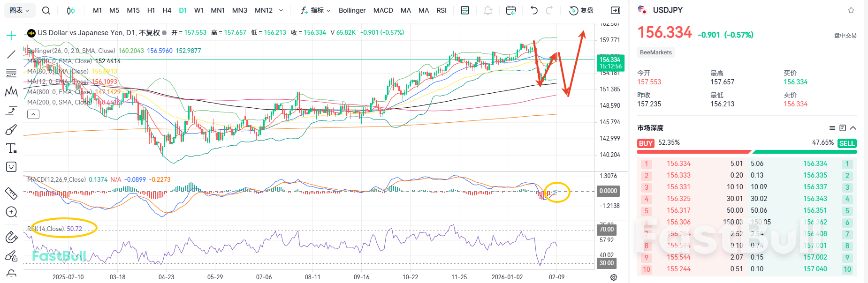Image resolution: width=868 pixels, height=283 pixels.
Task: Select the trend line drawing tool
Action: pyautogui.click(x=11, y=54)
